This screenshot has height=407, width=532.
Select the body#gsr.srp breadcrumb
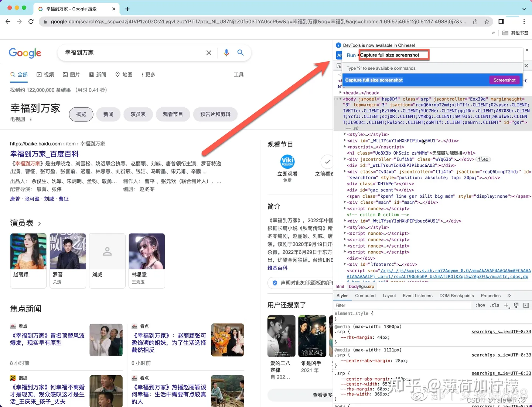pos(362,286)
